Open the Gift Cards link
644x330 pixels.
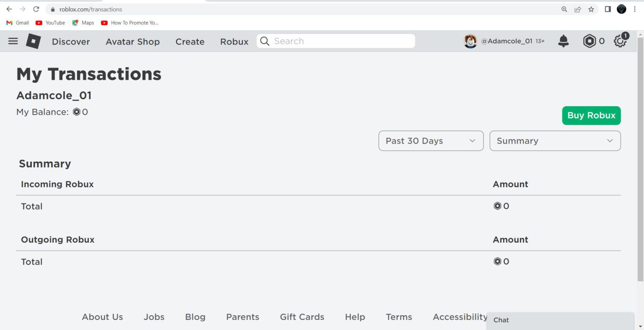(x=302, y=317)
